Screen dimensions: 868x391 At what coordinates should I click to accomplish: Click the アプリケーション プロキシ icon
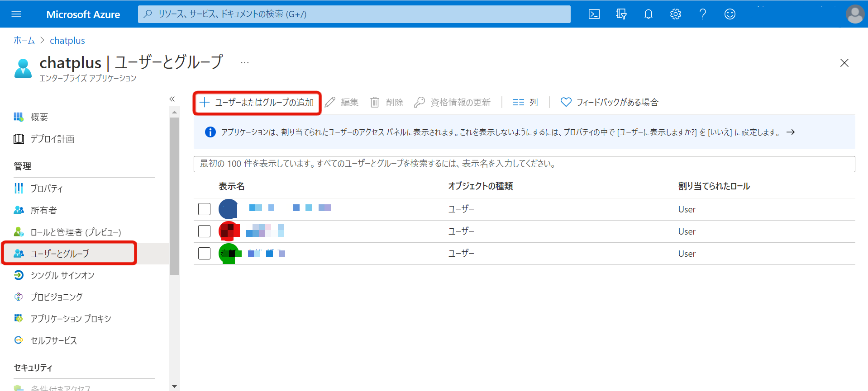19,319
